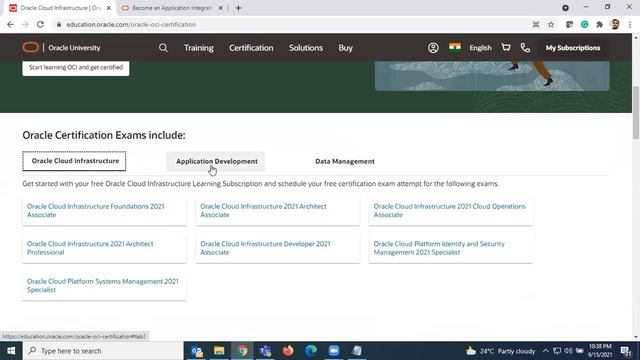This screenshot has width=640, height=360.
Task: Click the browser forward arrow
Action: click(25, 24)
